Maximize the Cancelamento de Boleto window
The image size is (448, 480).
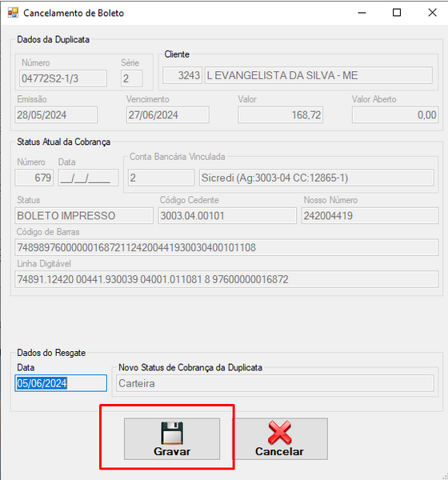click(x=397, y=13)
